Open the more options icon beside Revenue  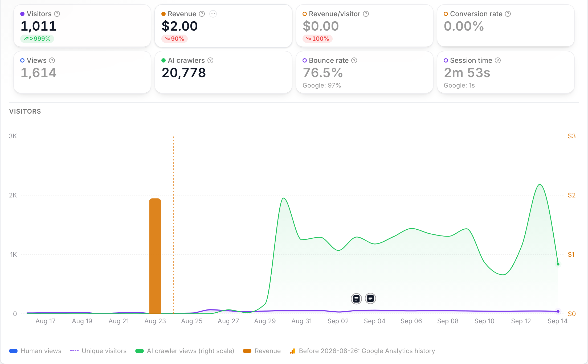pos(213,14)
